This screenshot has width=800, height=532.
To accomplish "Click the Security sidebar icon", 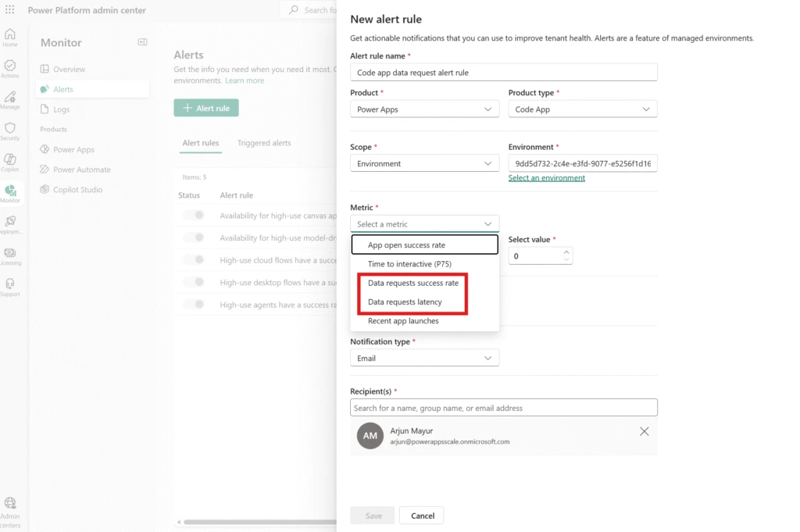I will (10, 130).
